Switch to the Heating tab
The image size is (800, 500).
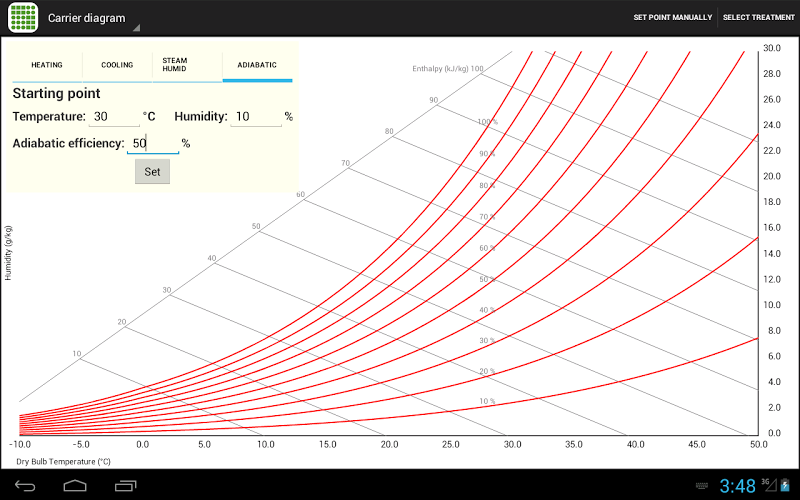47,65
